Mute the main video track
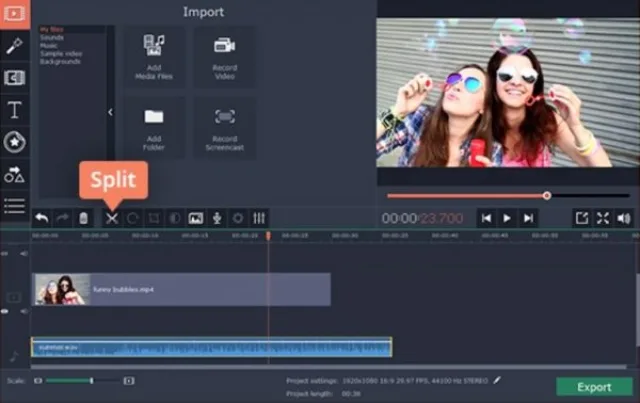This screenshot has height=403, width=640. pyautogui.click(x=24, y=312)
